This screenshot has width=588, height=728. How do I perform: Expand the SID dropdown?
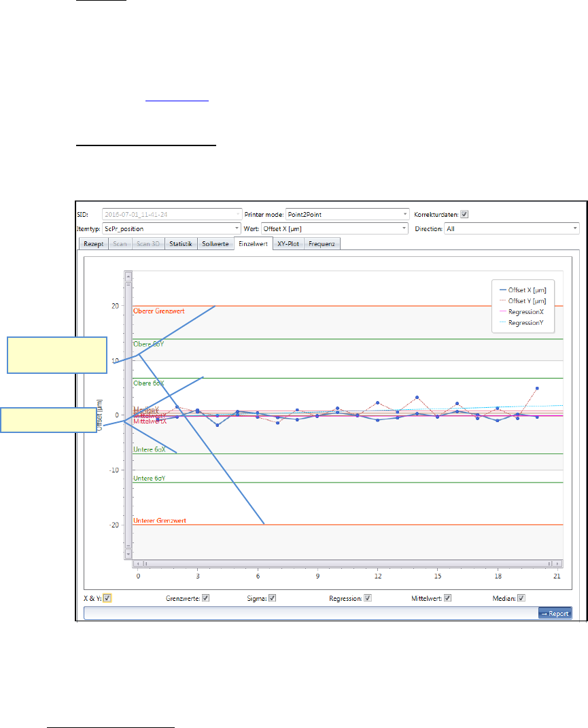(172, 215)
